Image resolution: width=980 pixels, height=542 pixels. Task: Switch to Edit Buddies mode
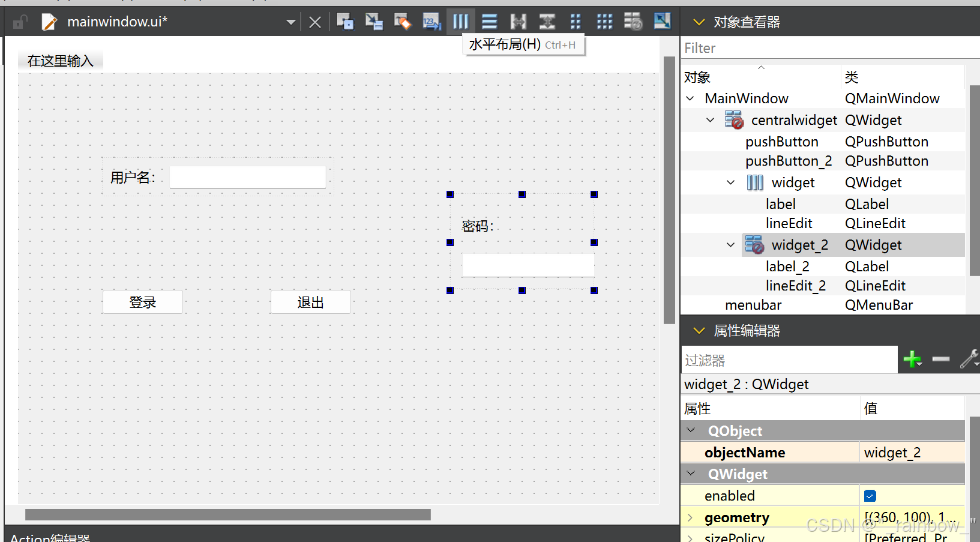(403, 22)
